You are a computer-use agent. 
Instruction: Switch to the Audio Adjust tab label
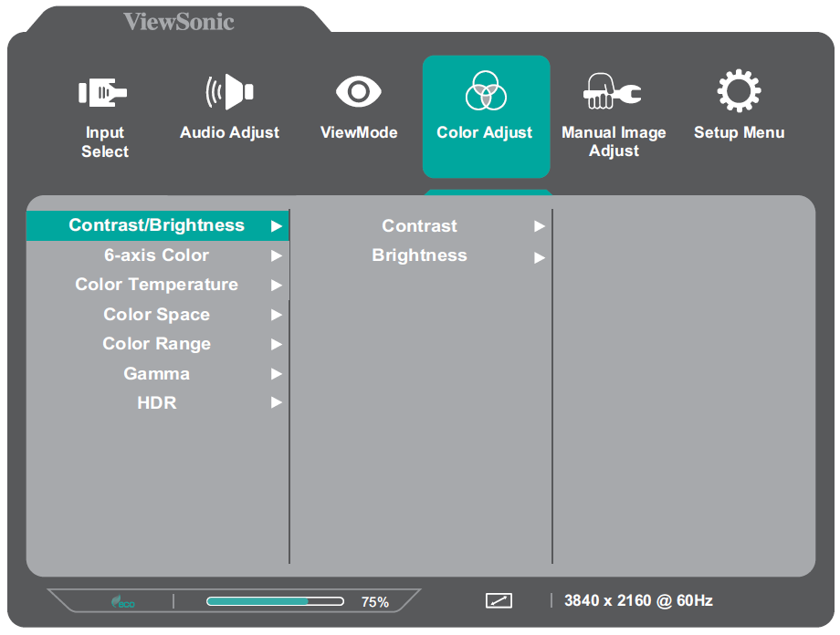[230, 133]
